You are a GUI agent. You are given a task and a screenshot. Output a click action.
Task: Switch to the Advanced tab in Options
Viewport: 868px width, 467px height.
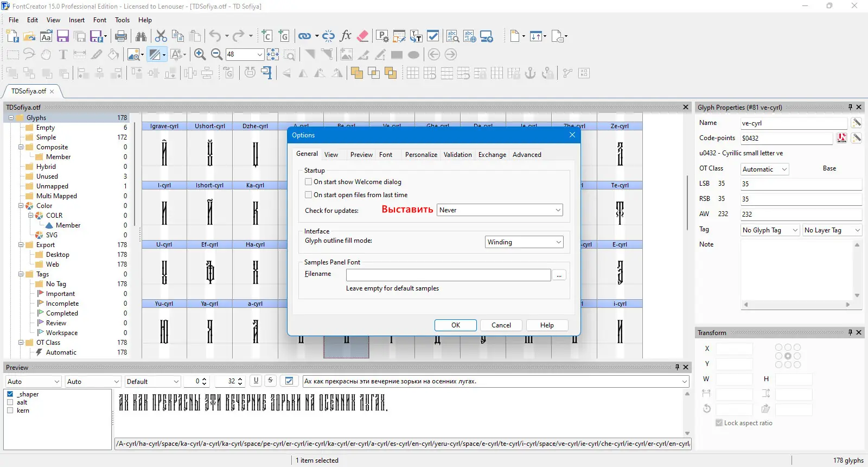[527, 155]
